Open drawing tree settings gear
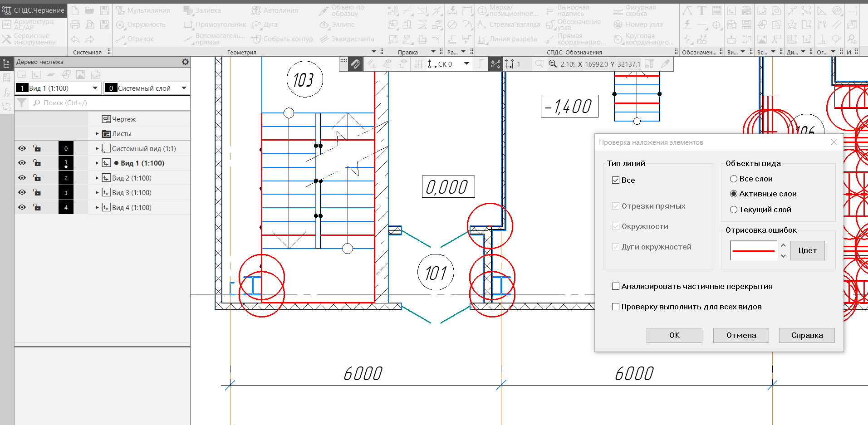Image resolution: width=868 pixels, height=425 pixels. (x=185, y=62)
